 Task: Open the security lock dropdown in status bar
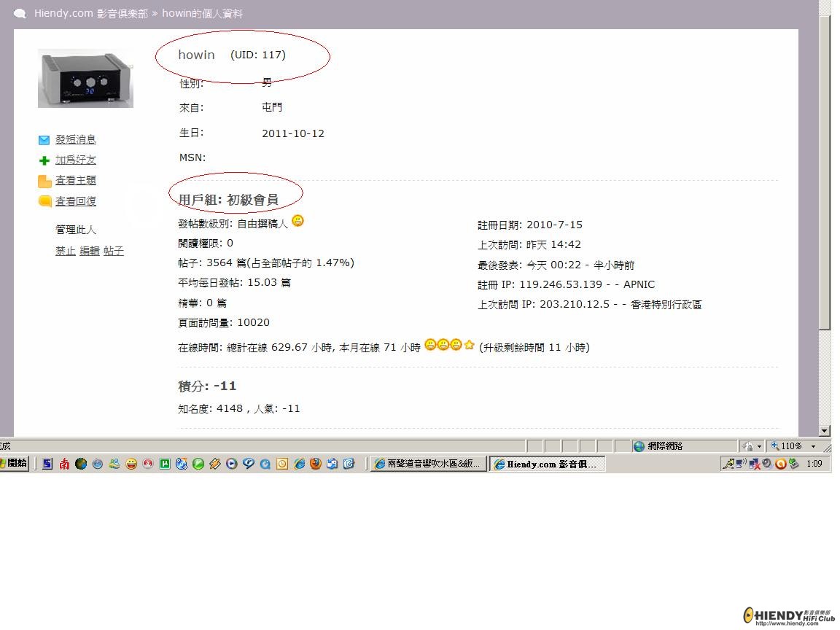[x=759, y=446]
